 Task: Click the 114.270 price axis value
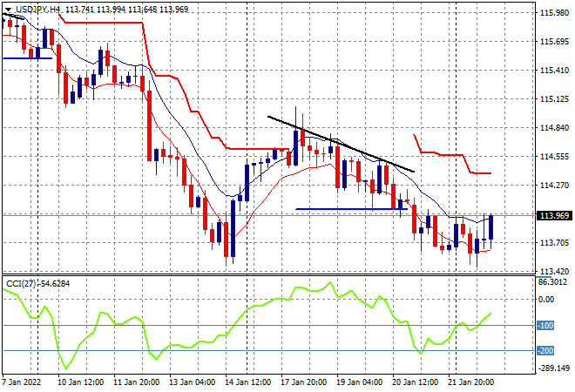coord(554,186)
